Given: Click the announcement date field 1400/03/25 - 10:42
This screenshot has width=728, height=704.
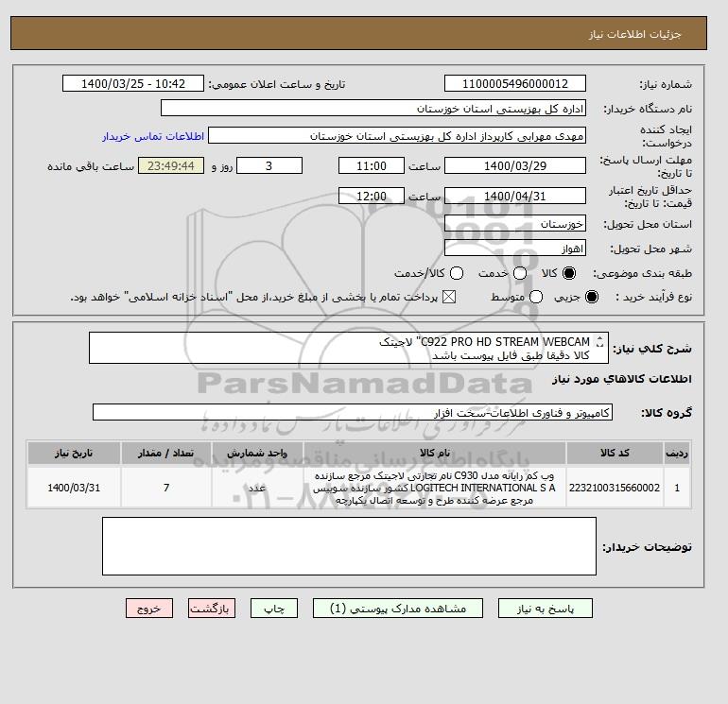Looking at the screenshot, I should 133,83.
